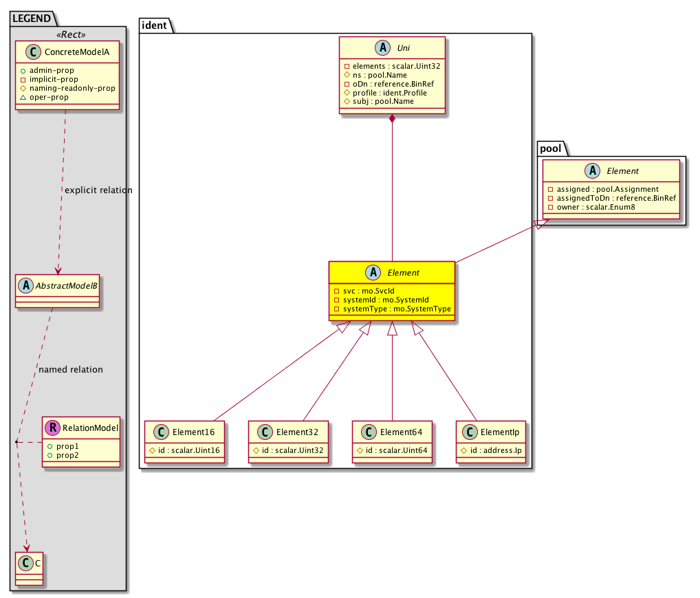
Task: Click the magenta R icon of RelationModel
Action: [52, 428]
